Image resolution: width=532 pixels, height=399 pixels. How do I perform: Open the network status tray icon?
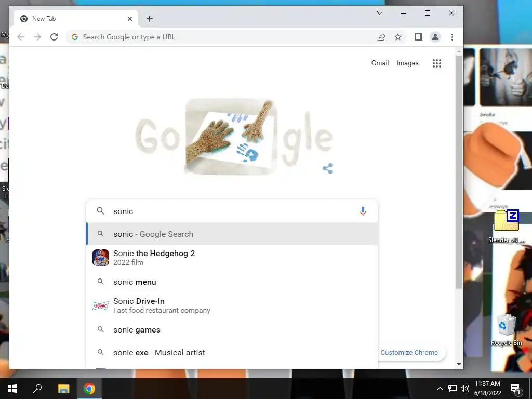point(453,389)
